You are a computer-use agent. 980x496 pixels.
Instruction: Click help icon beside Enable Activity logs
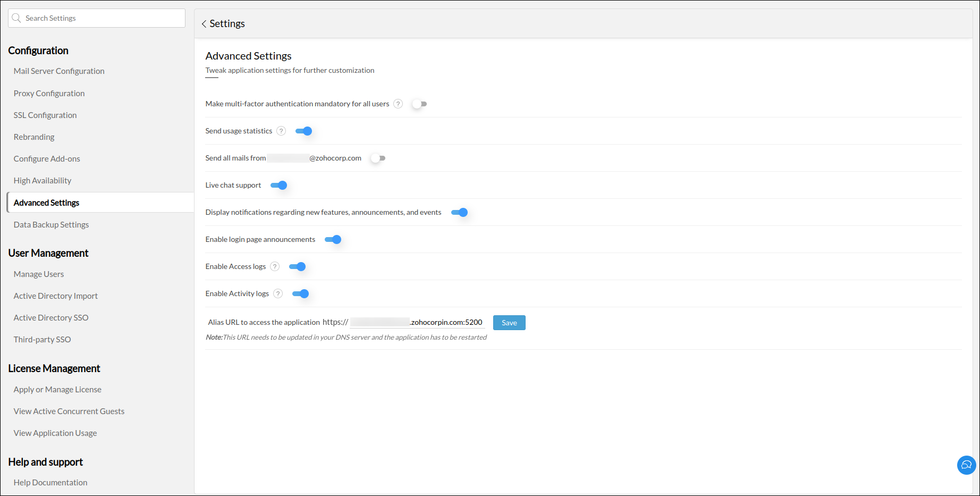click(278, 293)
